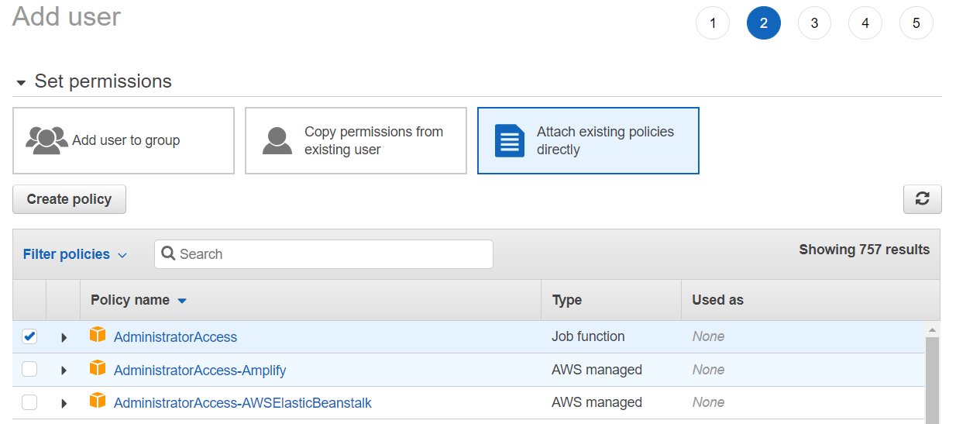The image size is (980, 424).
Task: Click the policy cube icon for AdministratorAccess-Amplify
Action: pyautogui.click(x=97, y=368)
